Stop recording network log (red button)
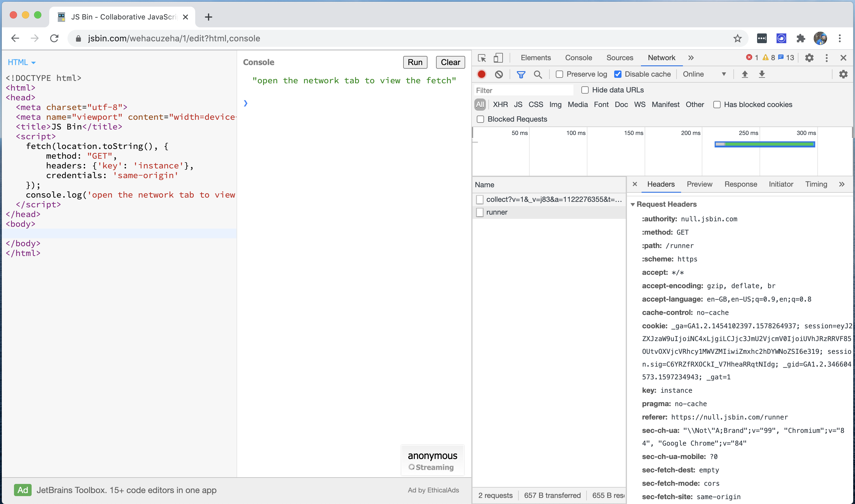The image size is (855, 504). tap(481, 74)
